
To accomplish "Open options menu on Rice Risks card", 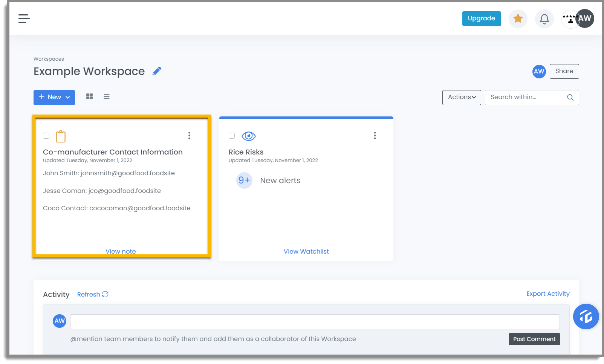I will (375, 136).
